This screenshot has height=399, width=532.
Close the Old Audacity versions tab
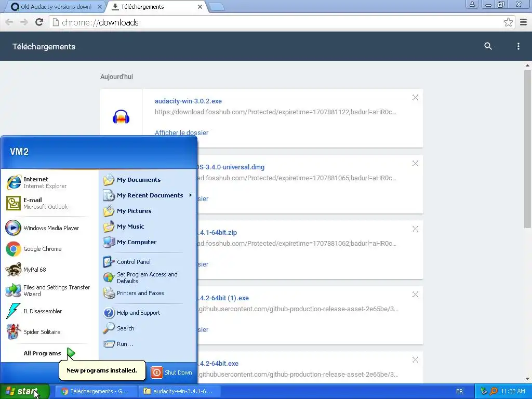99,7
